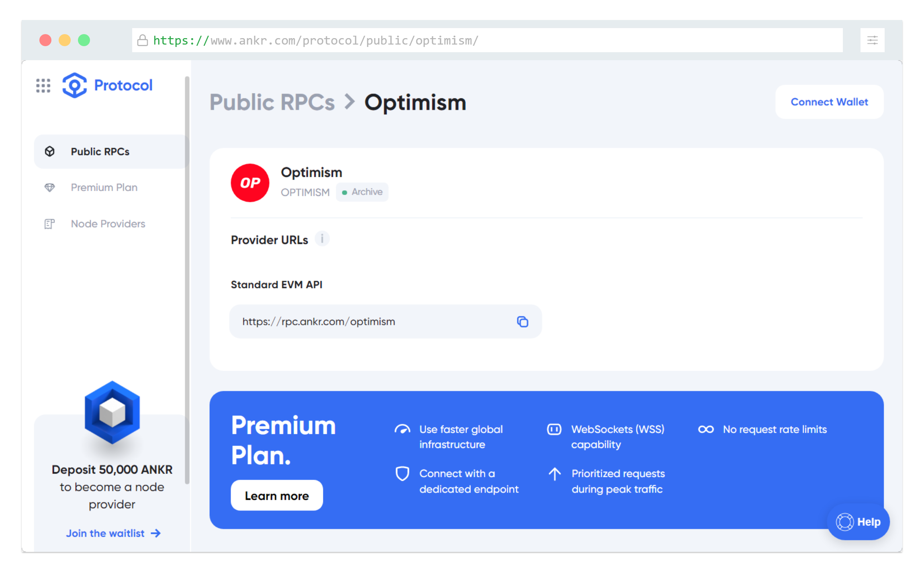The image size is (924, 572).
Task: Open the Help chat widget
Action: click(859, 522)
